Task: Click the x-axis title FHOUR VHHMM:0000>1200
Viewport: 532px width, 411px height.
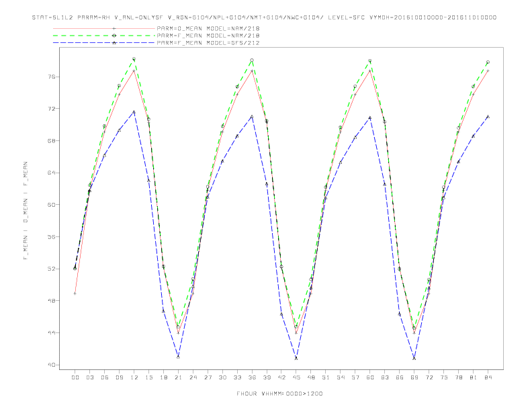Action: (x=279, y=394)
